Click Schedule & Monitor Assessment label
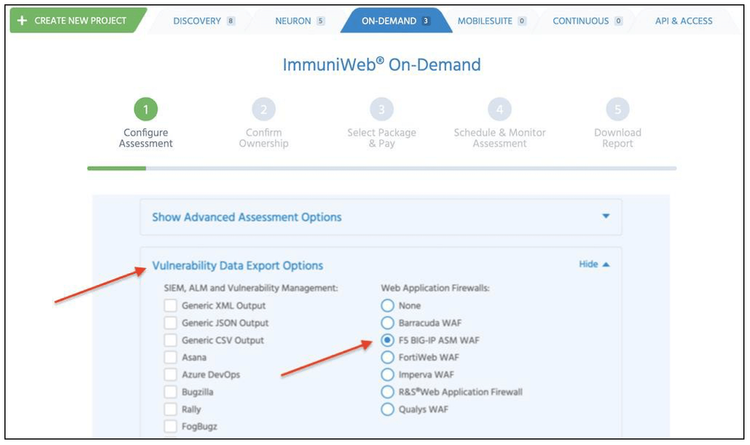The height and width of the screenshot is (445, 750). pyautogui.click(x=500, y=138)
